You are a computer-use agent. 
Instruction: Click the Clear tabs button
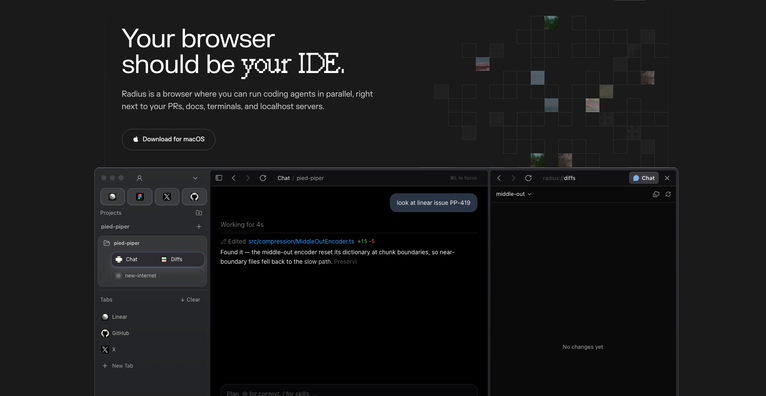[x=190, y=300]
